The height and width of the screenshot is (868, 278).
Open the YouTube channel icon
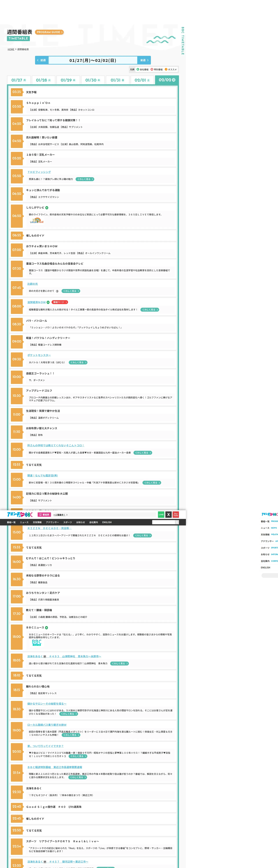click(176, 515)
